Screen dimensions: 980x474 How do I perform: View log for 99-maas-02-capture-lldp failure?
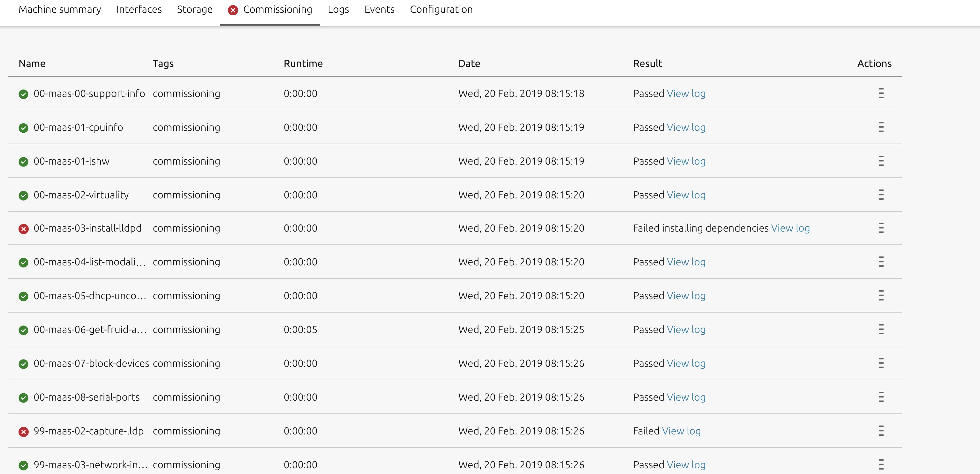(x=681, y=431)
